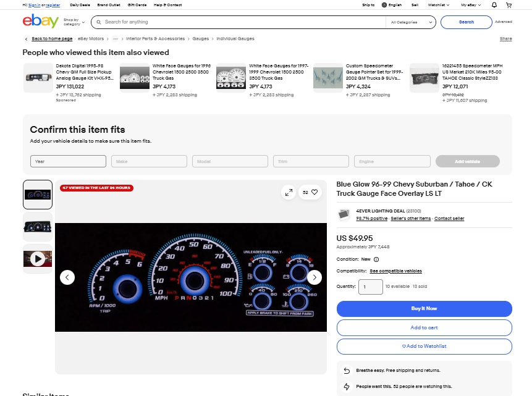Click Contact seller link
Image resolution: width=532 pixels, height=396 pixels.
pyautogui.click(x=449, y=219)
